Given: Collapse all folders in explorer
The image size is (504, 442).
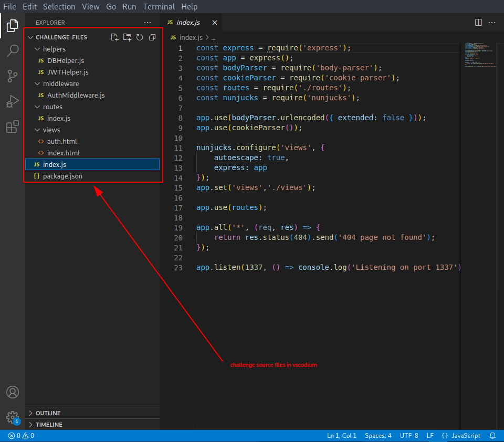Looking at the screenshot, I should pyautogui.click(x=152, y=37).
